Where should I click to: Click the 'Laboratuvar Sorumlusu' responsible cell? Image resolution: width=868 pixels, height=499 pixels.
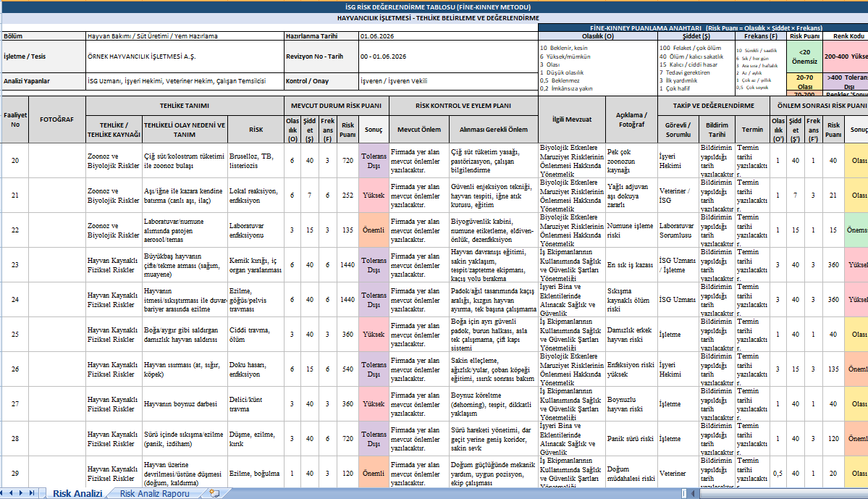pos(678,230)
